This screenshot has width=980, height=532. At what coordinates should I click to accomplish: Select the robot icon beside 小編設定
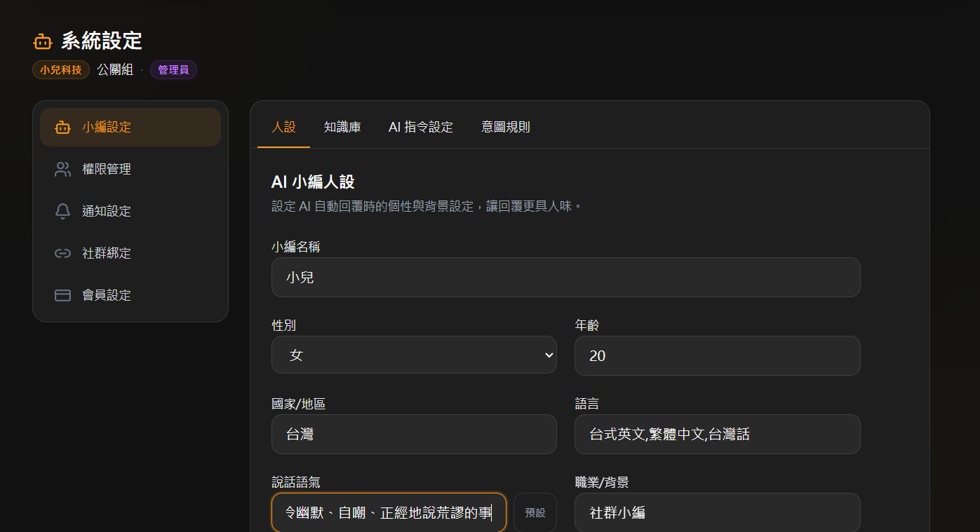[62, 127]
